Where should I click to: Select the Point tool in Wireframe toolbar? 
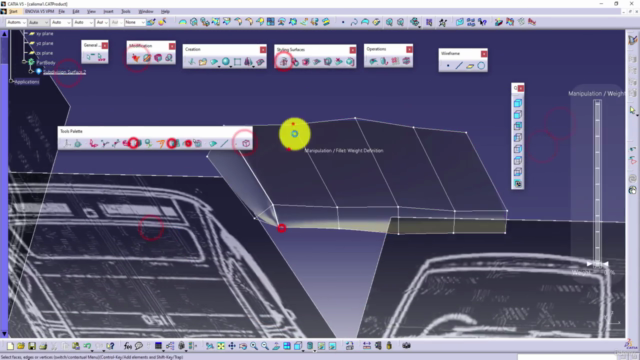click(x=448, y=66)
